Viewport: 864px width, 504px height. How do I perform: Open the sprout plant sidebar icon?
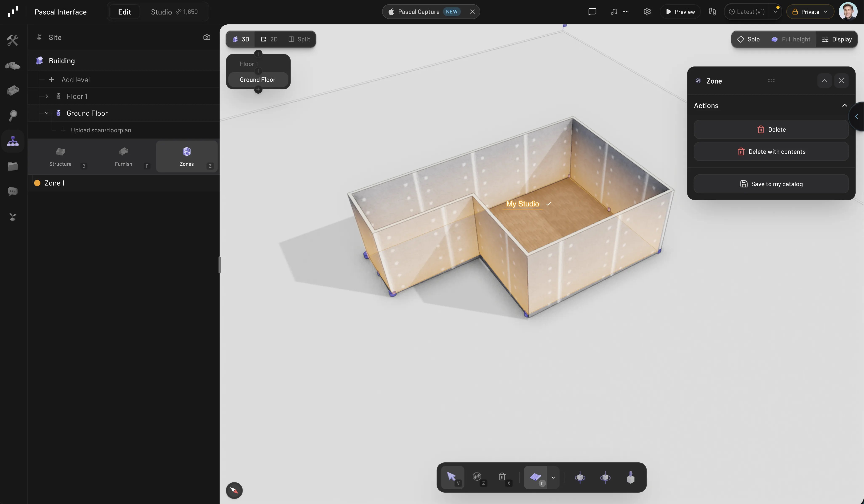tap(13, 217)
